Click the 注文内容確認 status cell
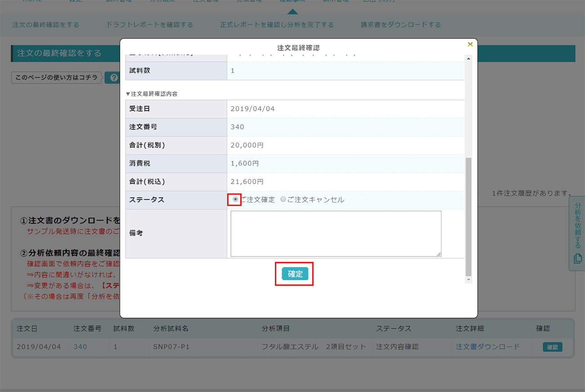The width and height of the screenshot is (585, 392). tap(397, 347)
